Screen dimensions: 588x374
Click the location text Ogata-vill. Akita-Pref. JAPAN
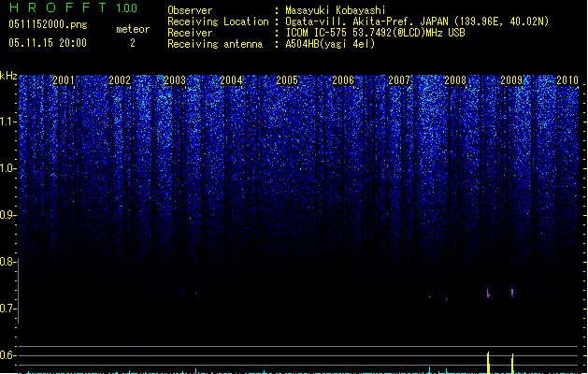click(x=367, y=22)
